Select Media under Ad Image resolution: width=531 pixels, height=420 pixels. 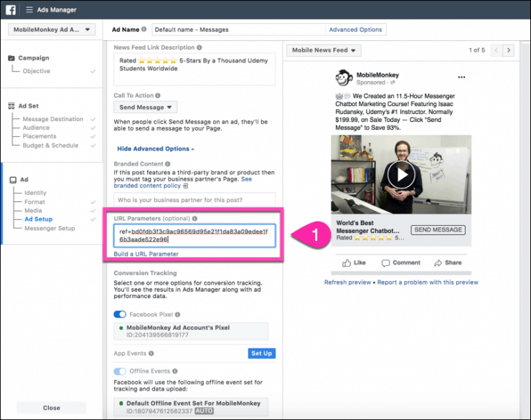(33, 211)
